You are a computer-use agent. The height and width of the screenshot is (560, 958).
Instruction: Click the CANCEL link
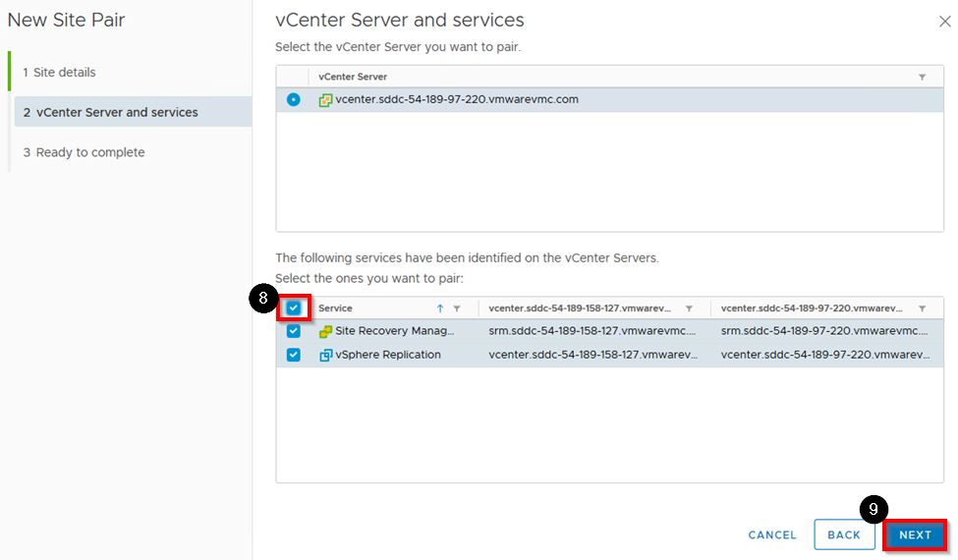772,535
